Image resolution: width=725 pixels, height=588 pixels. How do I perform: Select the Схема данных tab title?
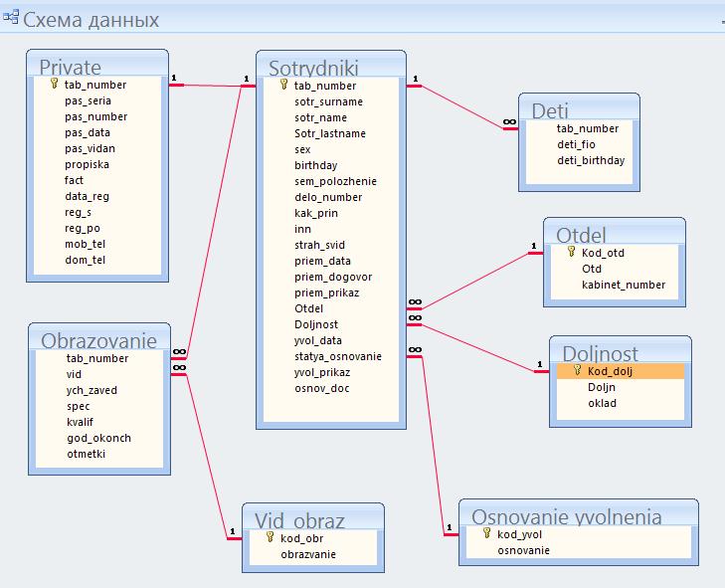point(91,20)
